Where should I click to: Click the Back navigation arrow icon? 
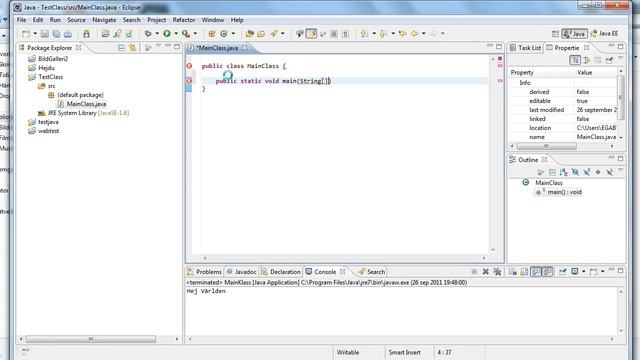(x=415, y=34)
